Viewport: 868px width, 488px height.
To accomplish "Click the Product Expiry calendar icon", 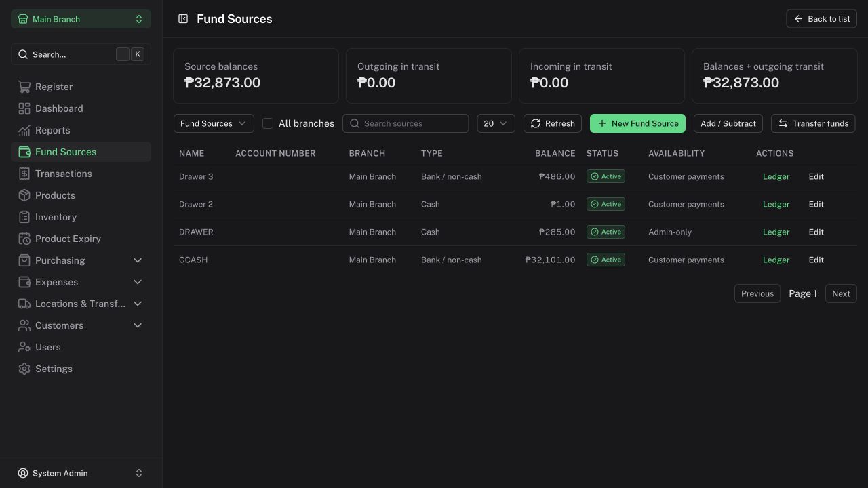I will click(24, 239).
